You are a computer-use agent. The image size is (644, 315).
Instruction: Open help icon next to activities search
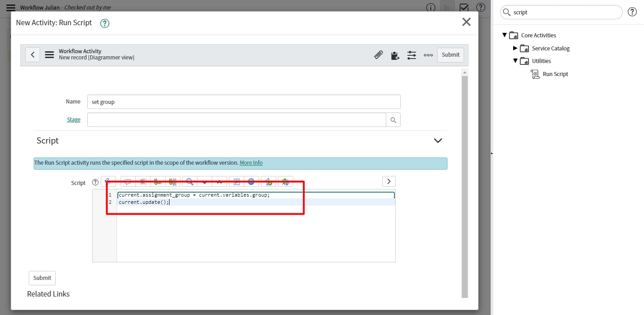pos(632,12)
